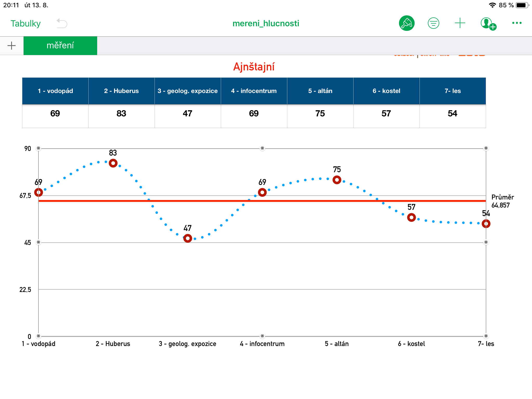Tap the 83 data point marker

click(113, 163)
